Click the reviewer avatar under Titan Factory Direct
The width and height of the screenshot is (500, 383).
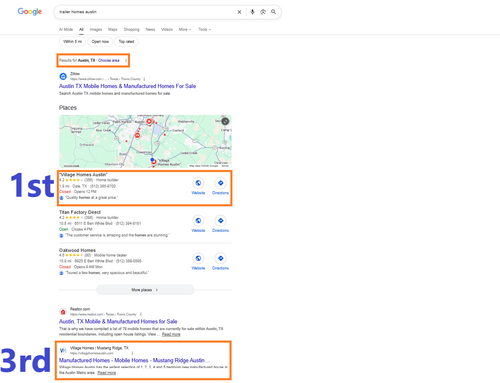point(61,235)
